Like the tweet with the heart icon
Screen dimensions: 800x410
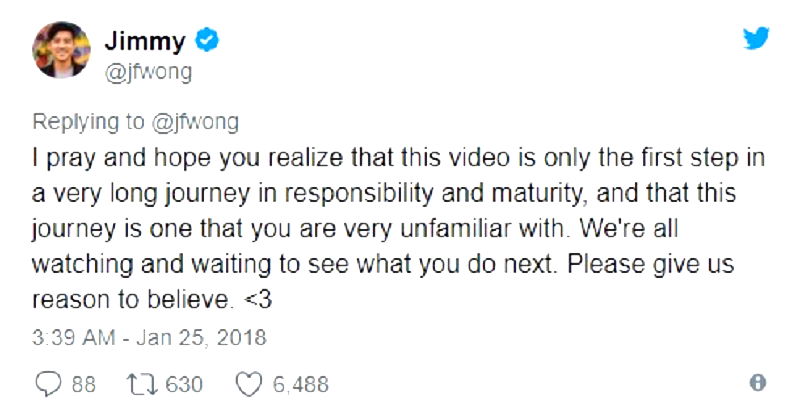point(249,383)
